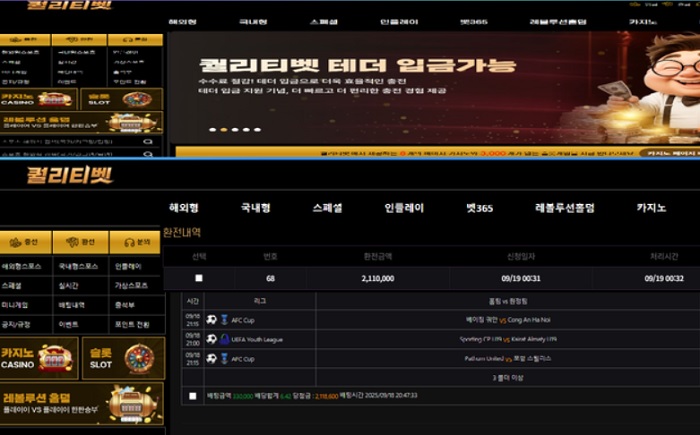Go to 해외형스포츠 in lower sidebar menu
The width and height of the screenshot is (700, 435).
(21, 266)
